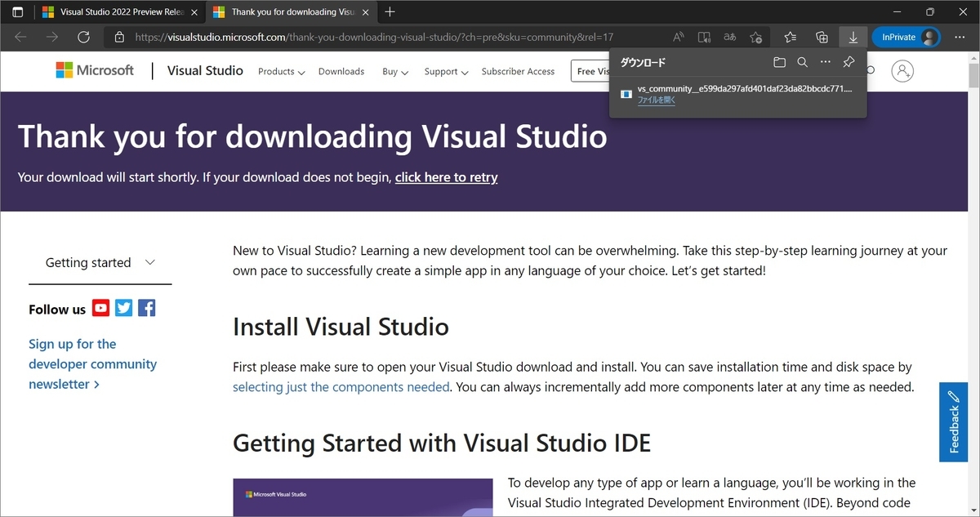Close the Thank you for downloading tab
The image size is (980, 517).
365,12
